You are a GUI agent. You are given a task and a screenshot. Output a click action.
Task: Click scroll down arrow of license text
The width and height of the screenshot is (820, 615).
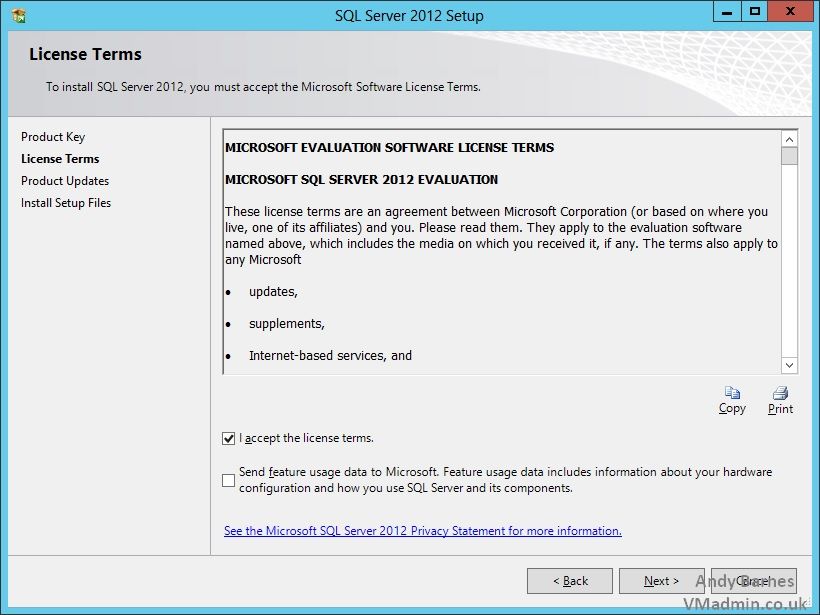pyautogui.click(x=790, y=365)
